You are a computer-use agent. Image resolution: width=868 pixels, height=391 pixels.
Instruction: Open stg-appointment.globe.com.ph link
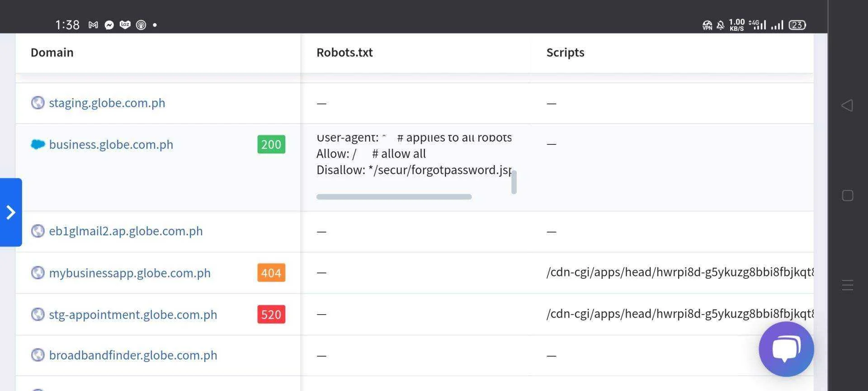click(133, 315)
